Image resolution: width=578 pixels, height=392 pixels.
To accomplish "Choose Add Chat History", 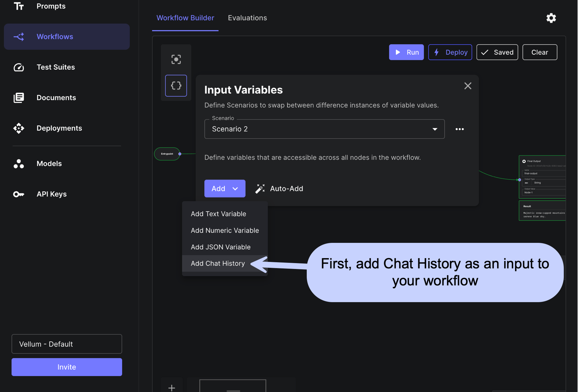I will pos(225,263).
